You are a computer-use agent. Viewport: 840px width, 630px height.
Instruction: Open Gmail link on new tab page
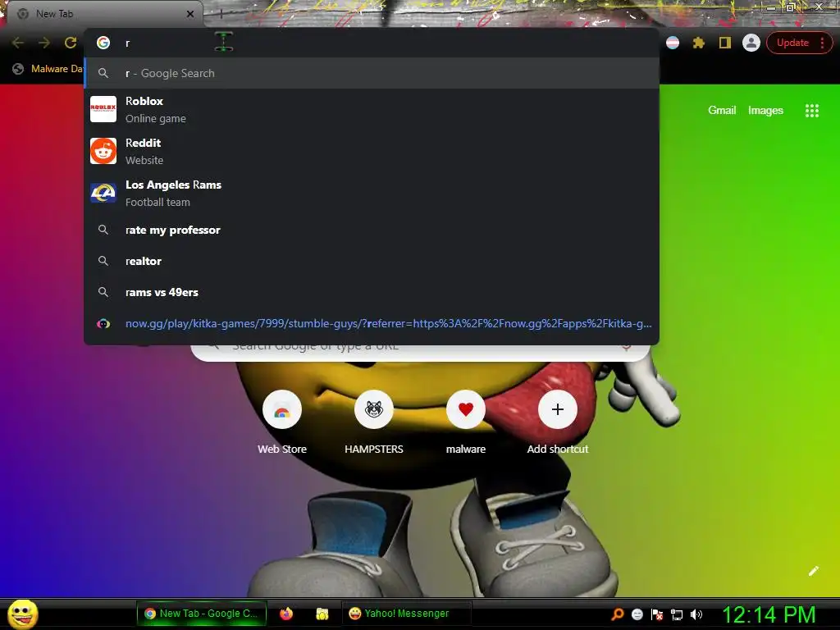(x=722, y=111)
